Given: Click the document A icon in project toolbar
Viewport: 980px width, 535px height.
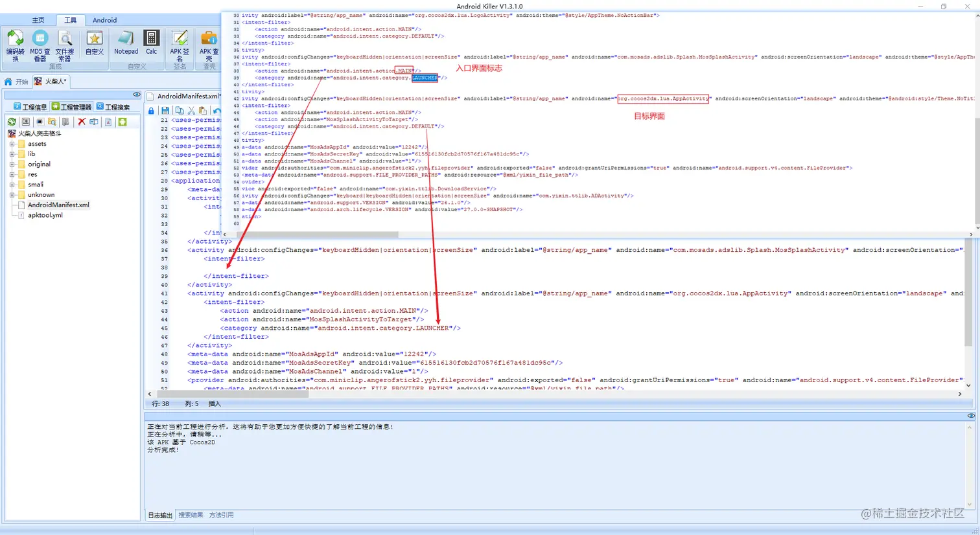Looking at the screenshot, I should pyautogui.click(x=108, y=122).
